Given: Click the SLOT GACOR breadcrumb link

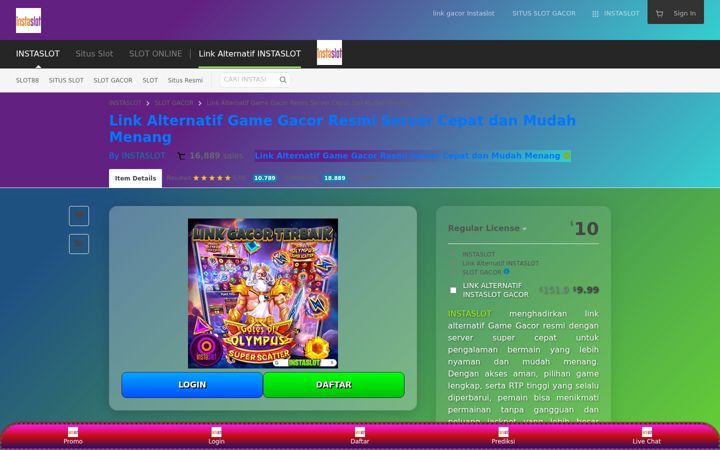Looking at the screenshot, I should coord(174,103).
